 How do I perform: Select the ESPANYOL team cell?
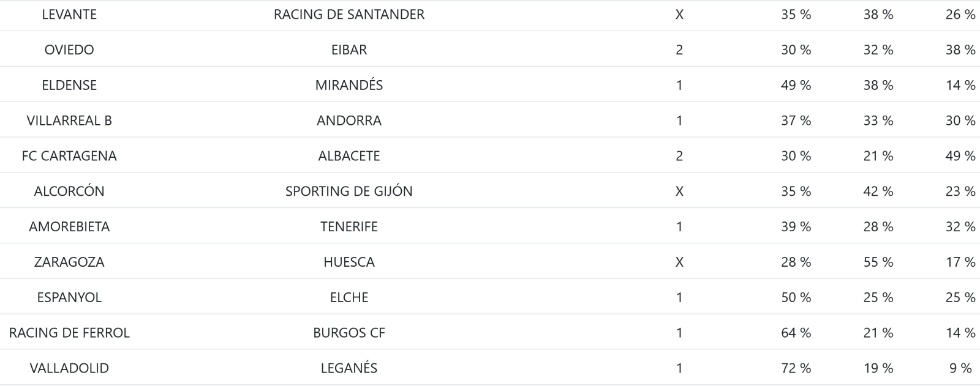[69, 298]
